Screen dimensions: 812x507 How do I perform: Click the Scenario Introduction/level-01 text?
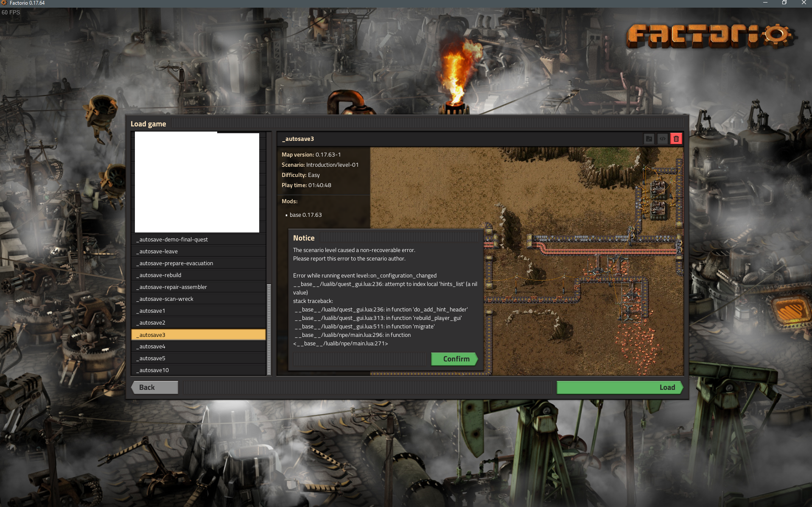[320, 165]
